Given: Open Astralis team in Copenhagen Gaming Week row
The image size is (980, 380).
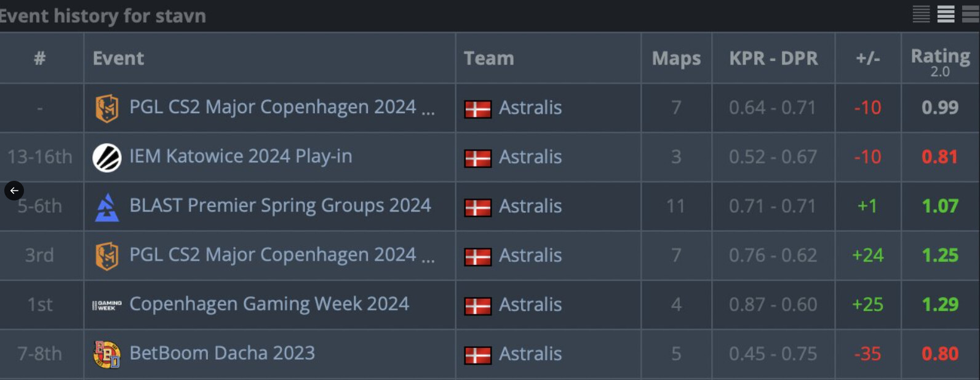Looking at the screenshot, I should pos(530,304).
